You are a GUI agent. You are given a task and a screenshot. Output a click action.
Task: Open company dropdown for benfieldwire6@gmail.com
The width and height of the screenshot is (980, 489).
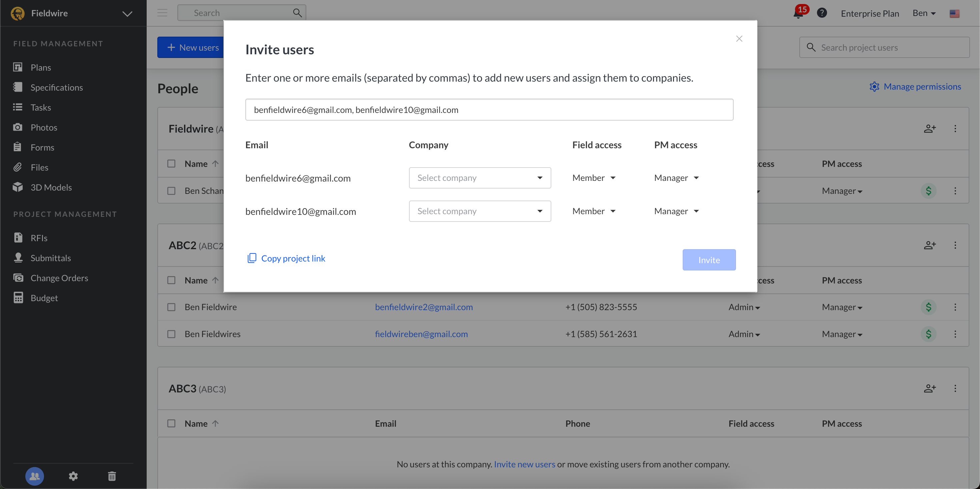click(480, 178)
